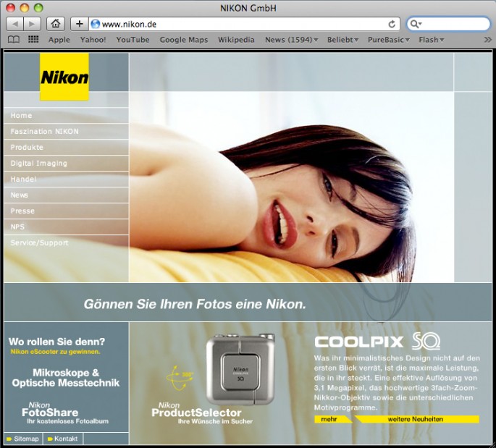Open Faszination NIKON menu entry
The width and height of the screenshot is (496, 448).
pos(67,131)
